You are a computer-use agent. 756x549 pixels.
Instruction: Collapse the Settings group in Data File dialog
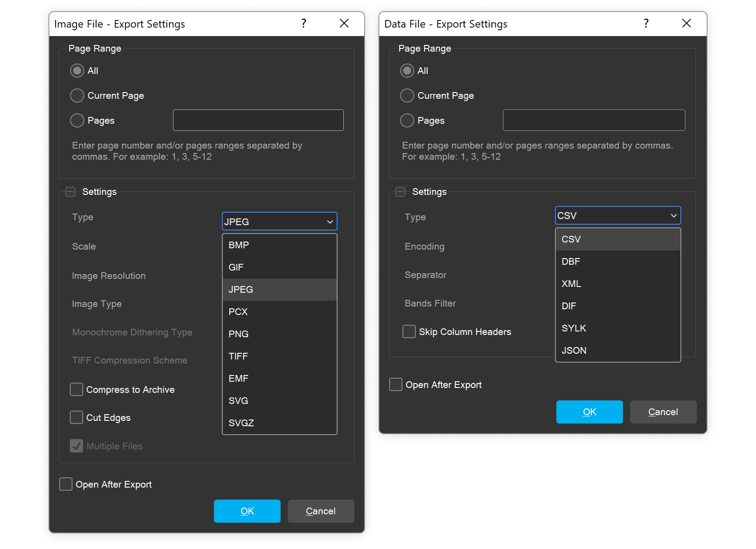(x=400, y=192)
